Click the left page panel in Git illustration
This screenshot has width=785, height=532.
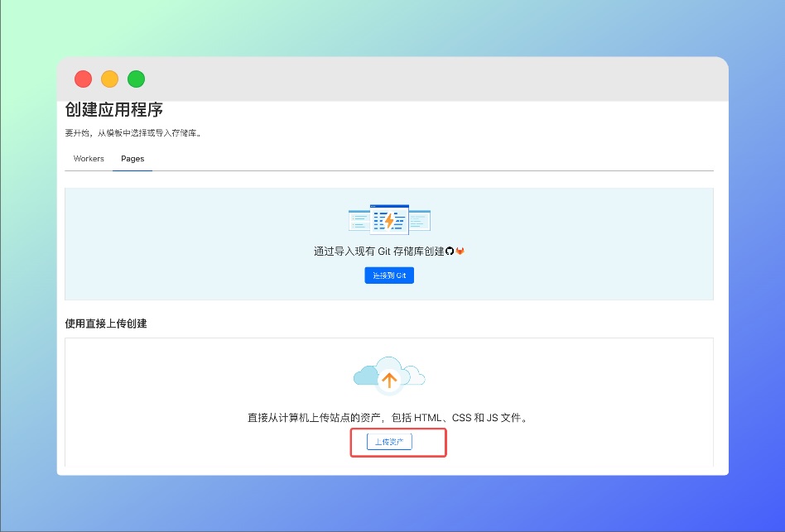point(359,221)
